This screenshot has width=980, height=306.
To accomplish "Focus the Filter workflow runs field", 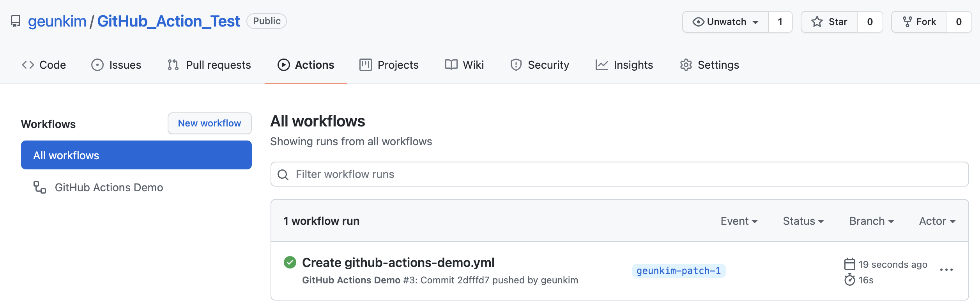I will click(619, 174).
